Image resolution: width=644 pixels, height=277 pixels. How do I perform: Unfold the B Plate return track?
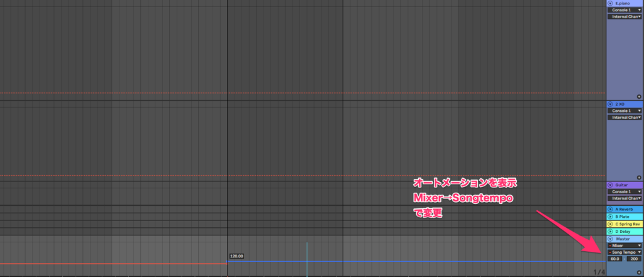click(x=610, y=217)
